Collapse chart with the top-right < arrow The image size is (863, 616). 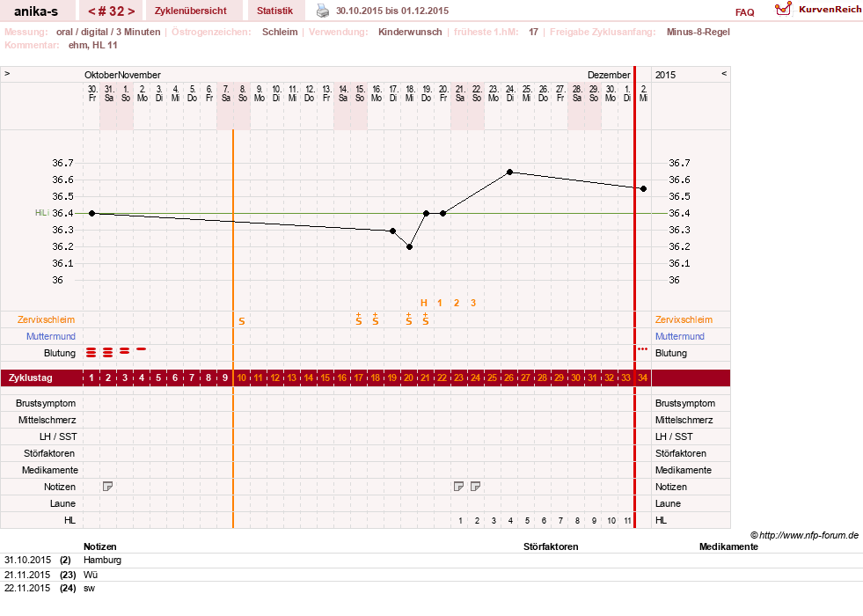click(724, 73)
